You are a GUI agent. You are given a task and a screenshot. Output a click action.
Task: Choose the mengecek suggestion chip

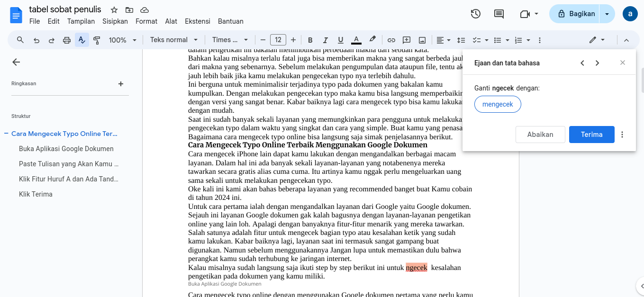click(x=498, y=104)
